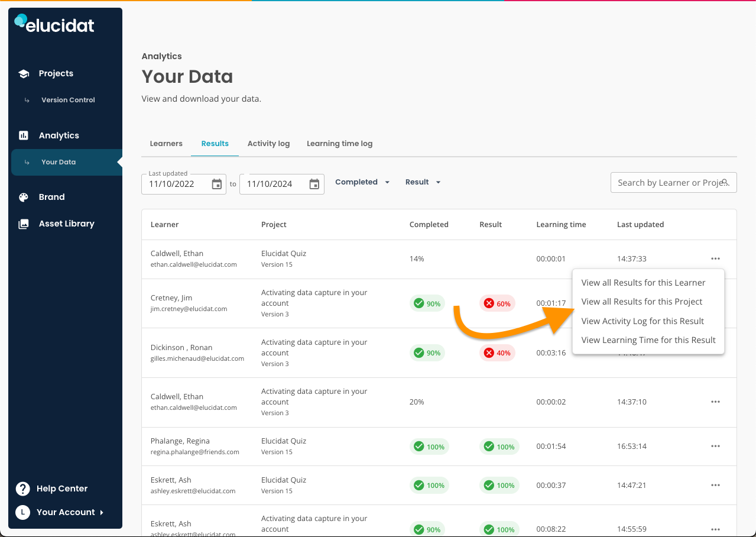Click the Analytics chart icon
The width and height of the screenshot is (756, 537).
(24, 135)
